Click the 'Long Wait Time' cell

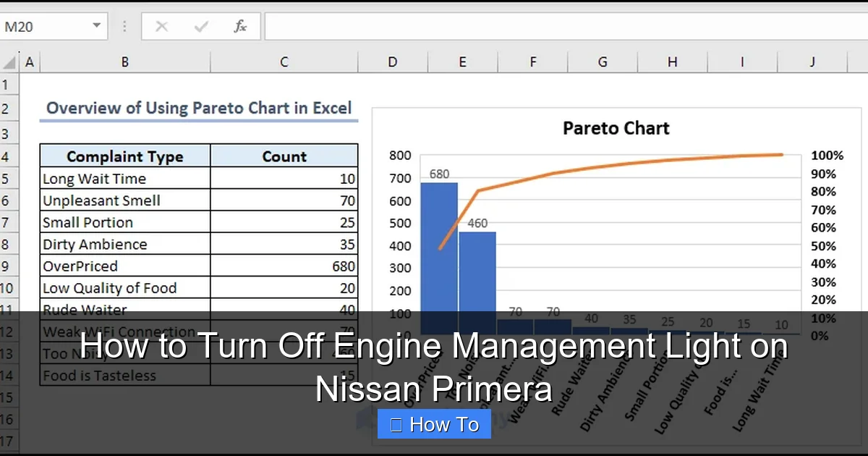tap(125, 179)
